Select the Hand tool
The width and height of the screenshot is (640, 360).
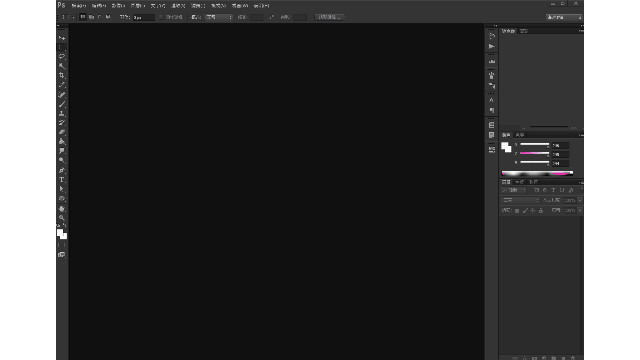click(62, 208)
